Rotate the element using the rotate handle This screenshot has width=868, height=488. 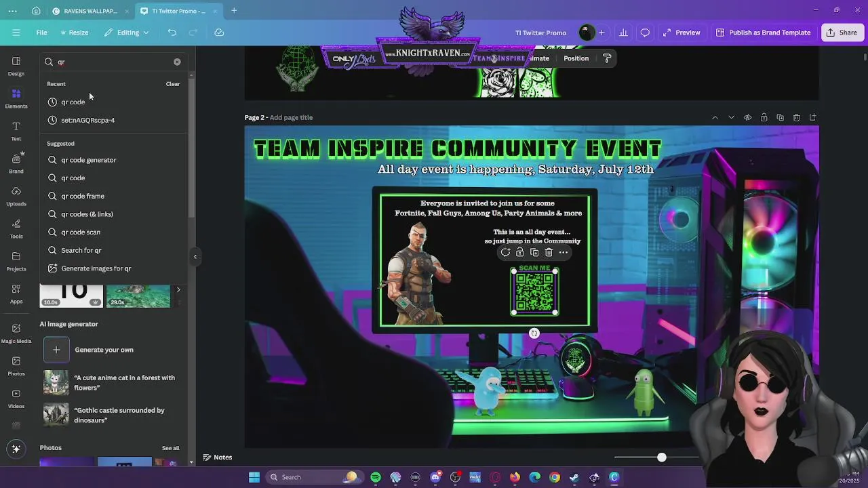pyautogui.click(x=534, y=333)
